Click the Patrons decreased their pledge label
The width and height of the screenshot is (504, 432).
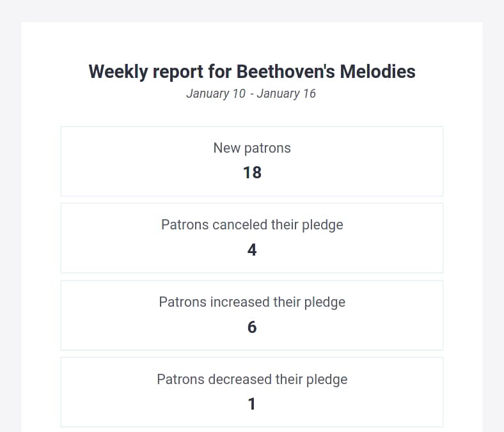pyautogui.click(x=252, y=380)
